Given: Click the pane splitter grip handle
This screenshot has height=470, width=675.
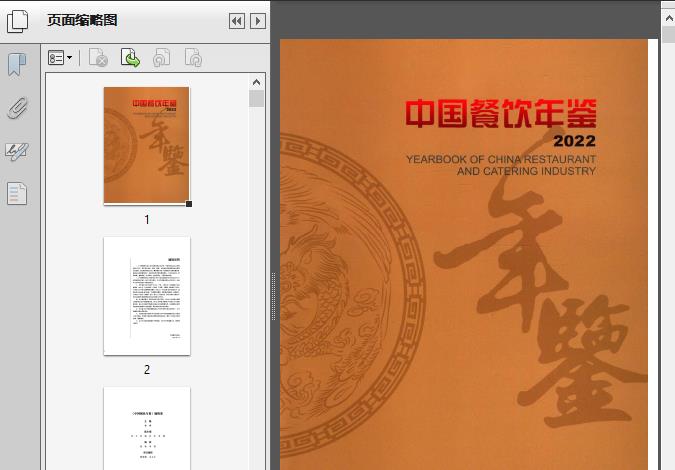Looking at the screenshot, I should pyautogui.click(x=273, y=297).
